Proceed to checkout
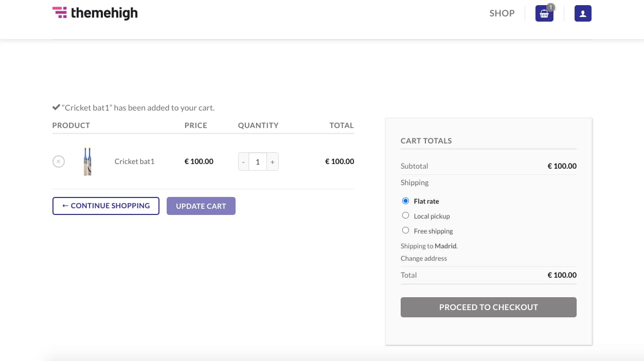The image size is (644, 361). (488, 307)
